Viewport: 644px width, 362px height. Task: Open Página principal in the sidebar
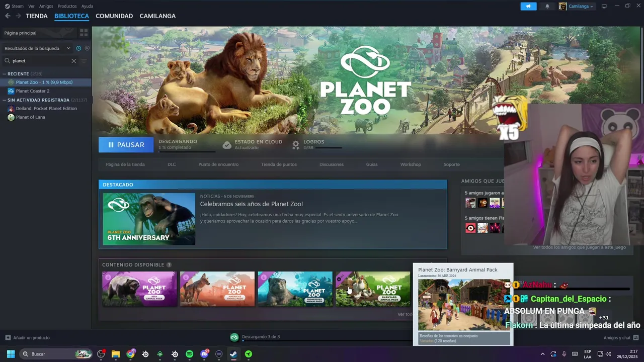38,33
